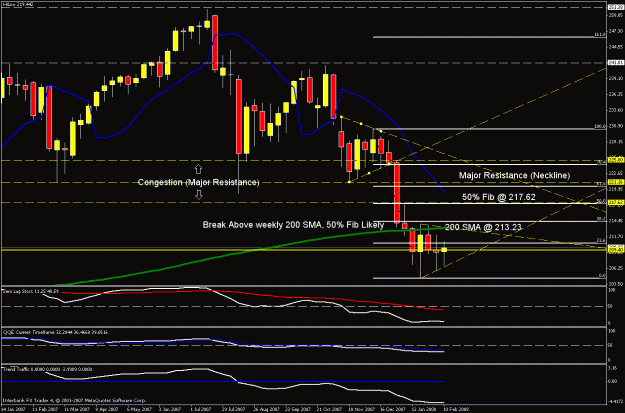Select the 100.0 Fibonacci level label
The image size is (625, 413).
point(600,126)
